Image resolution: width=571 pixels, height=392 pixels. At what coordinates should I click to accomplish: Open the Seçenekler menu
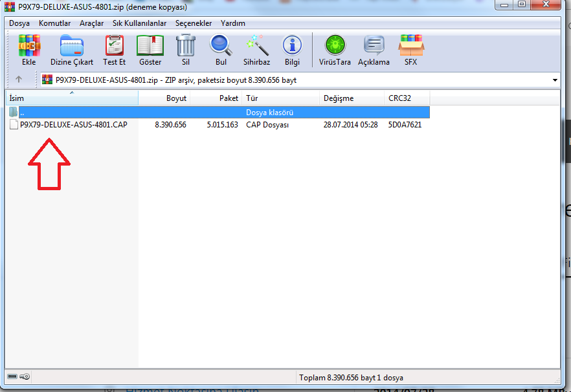coord(194,23)
